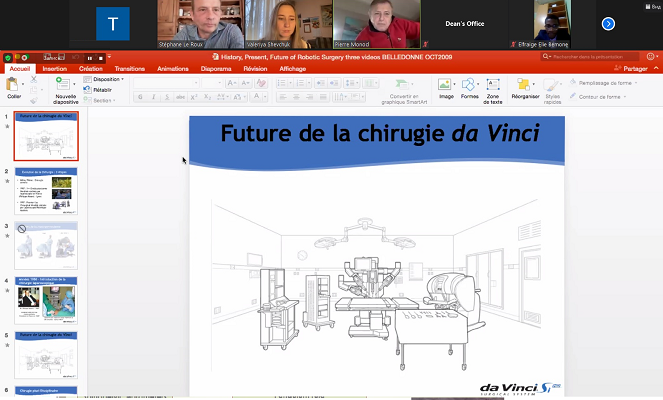The width and height of the screenshot is (663, 400).
Task: Open the Disposition layout dropdown
Action: coord(104,79)
